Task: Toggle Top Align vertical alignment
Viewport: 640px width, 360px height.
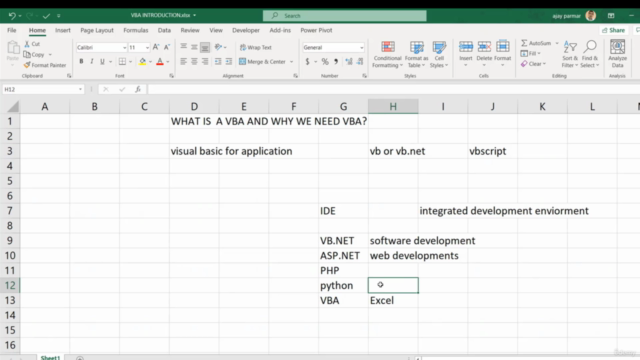Action: (x=184, y=47)
